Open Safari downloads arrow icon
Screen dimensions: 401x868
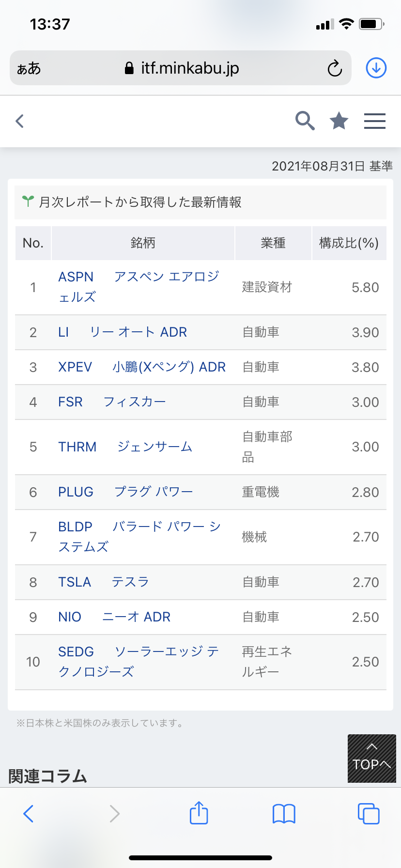376,68
